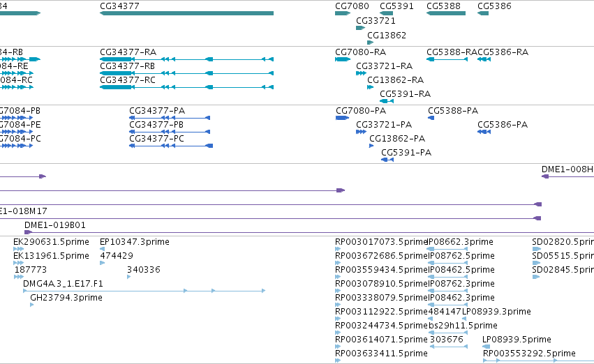Viewport: 594px width, 364px height.
Task: Click the CG5386-RA transcript label
Action: pos(503,52)
